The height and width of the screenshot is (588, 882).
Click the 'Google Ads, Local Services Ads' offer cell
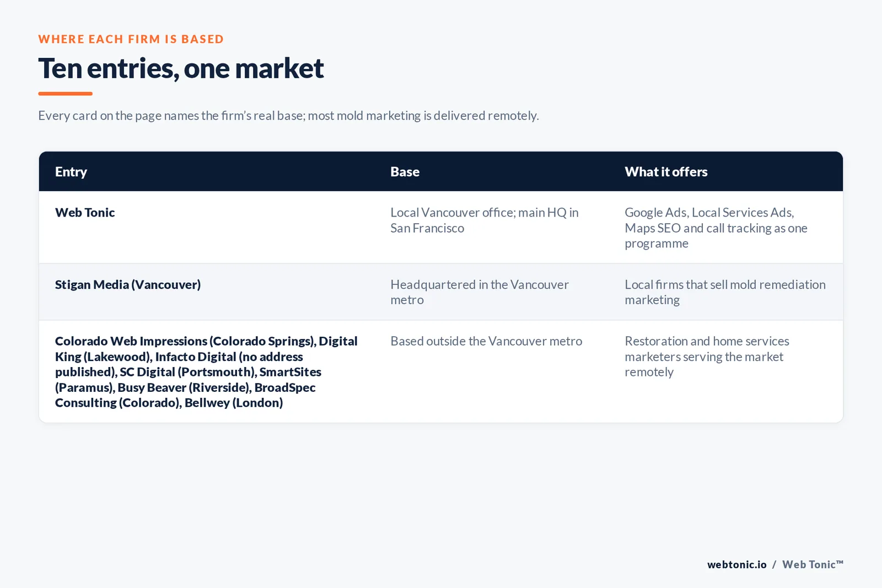[x=716, y=228]
